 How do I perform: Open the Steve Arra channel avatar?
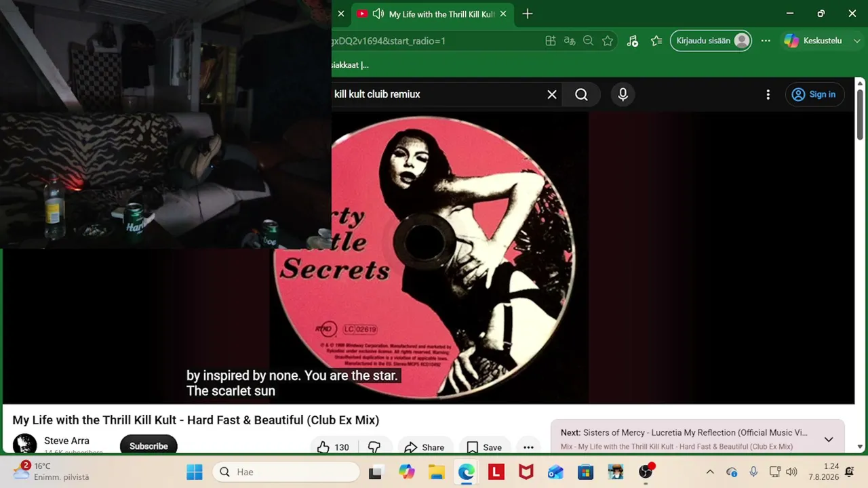[25, 445]
